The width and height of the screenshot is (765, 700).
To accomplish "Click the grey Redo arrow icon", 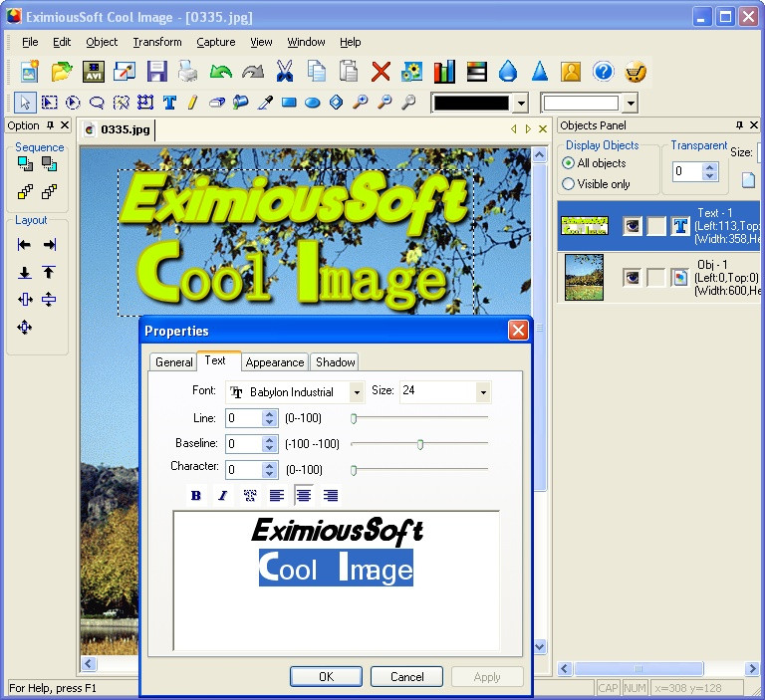I will coord(253,72).
